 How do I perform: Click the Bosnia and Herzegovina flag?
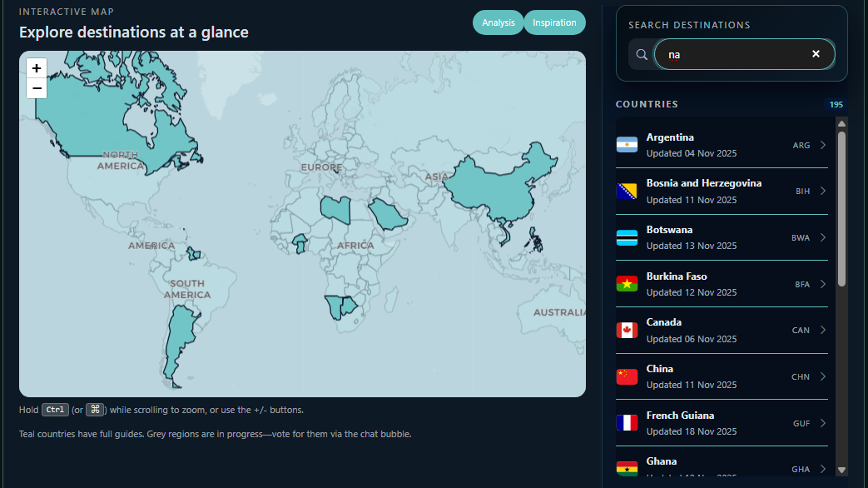(627, 191)
